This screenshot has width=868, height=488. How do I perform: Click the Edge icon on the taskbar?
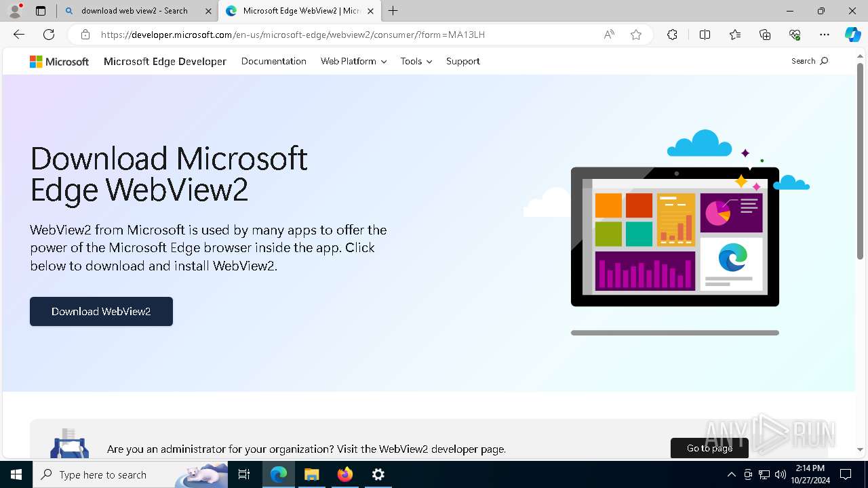(279, 474)
